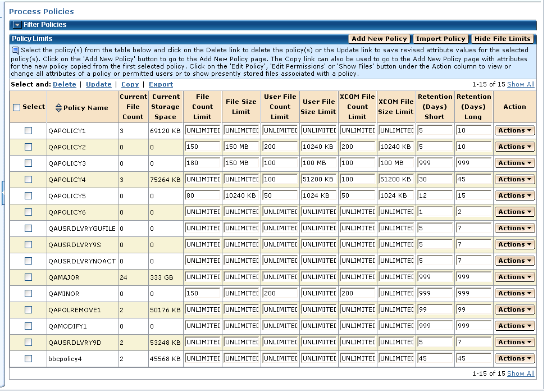Edit User File Count Limit for QAMINOR

click(x=280, y=293)
